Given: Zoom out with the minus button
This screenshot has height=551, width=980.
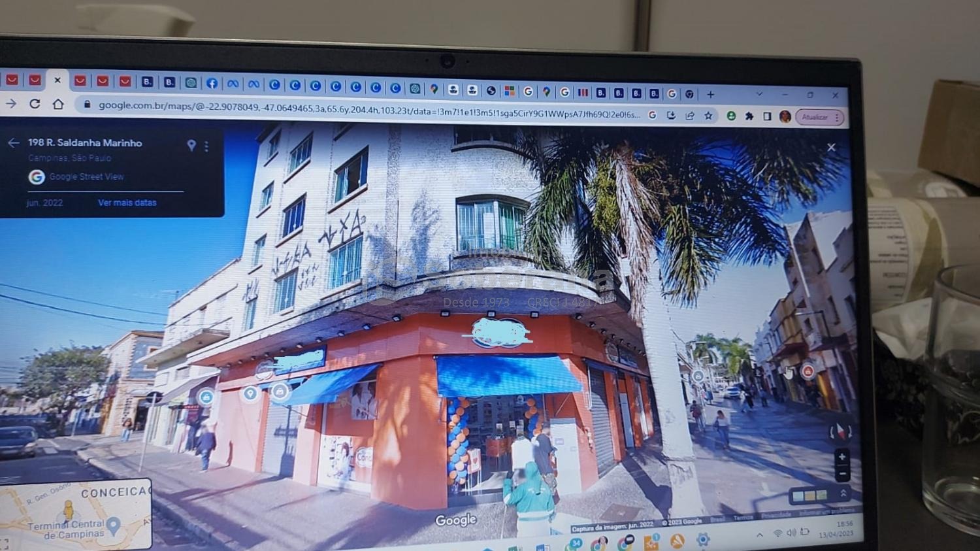Looking at the screenshot, I should click(x=842, y=473).
